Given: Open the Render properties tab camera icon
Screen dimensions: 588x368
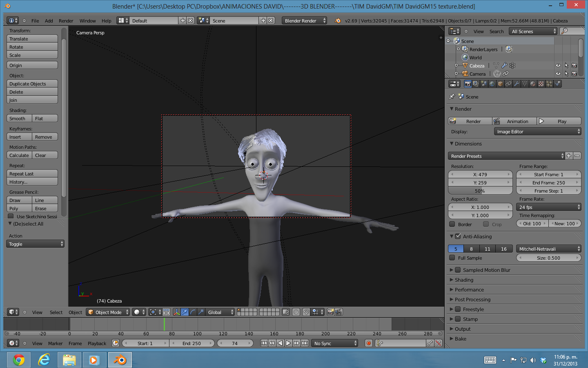Looking at the screenshot, I should (468, 84).
